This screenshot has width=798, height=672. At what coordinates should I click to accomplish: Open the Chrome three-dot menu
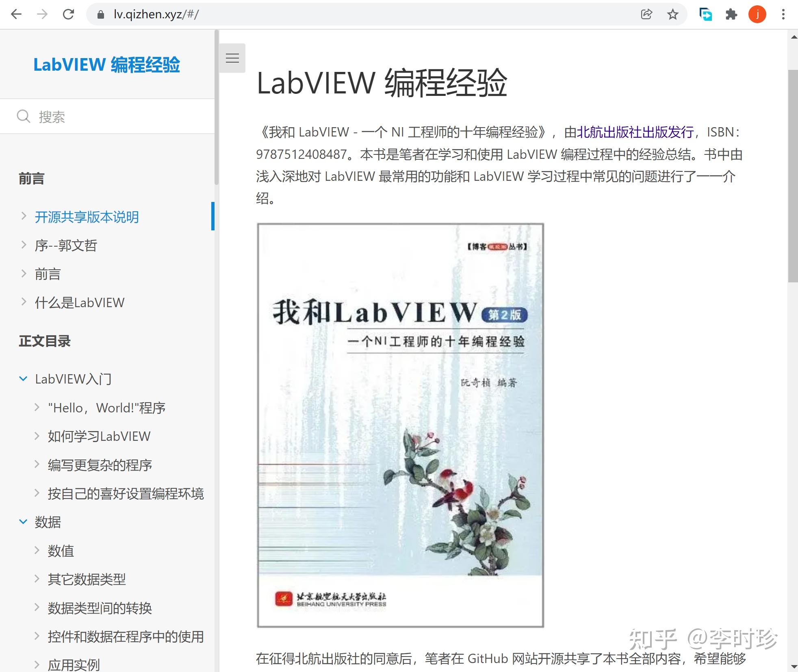point(783,14)
